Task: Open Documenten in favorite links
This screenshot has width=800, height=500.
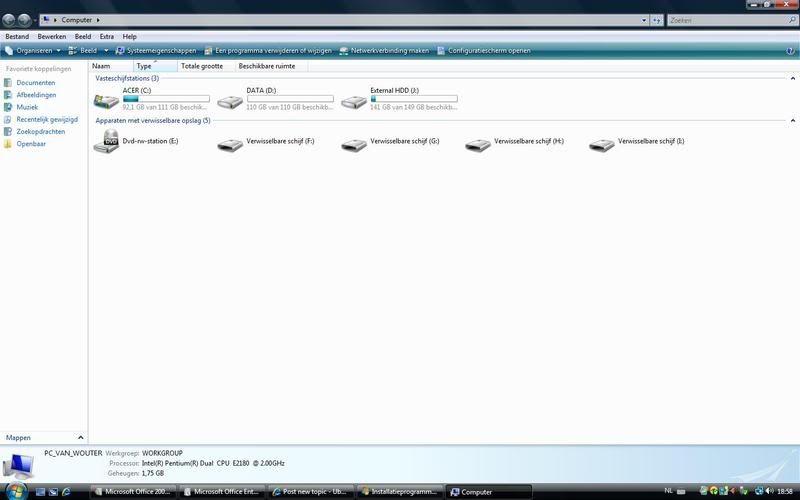Action: click(x=35, y=83)
